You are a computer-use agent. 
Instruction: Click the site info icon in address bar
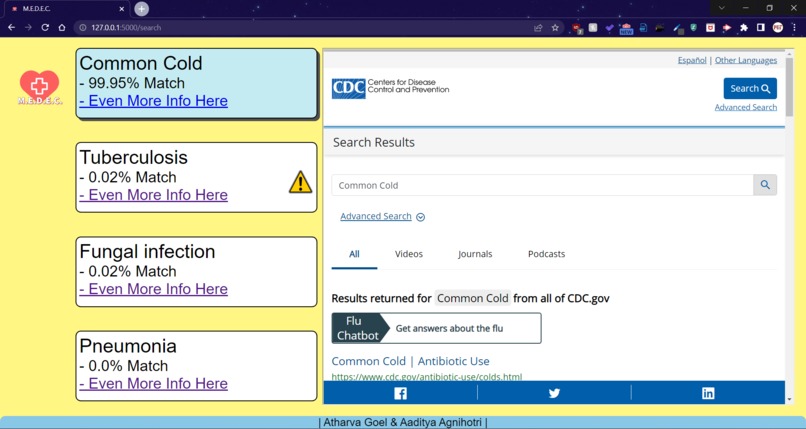point(82,28)
